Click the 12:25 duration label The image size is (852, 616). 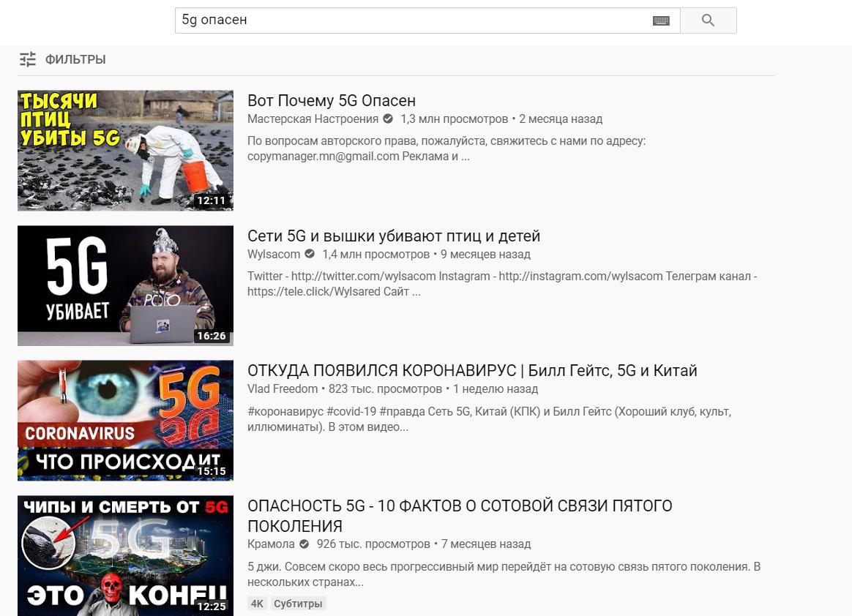pyautogui.click(x=212, y=606)
